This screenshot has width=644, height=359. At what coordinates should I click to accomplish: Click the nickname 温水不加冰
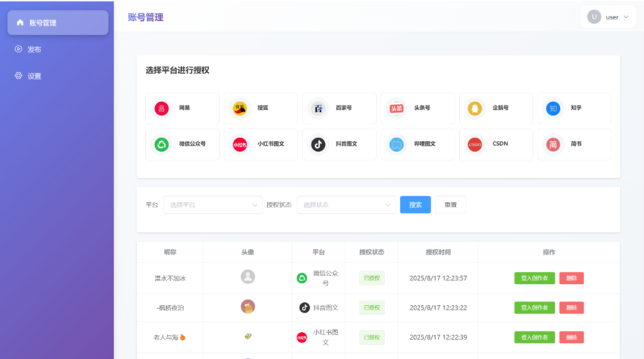click(x=170, y=278)
